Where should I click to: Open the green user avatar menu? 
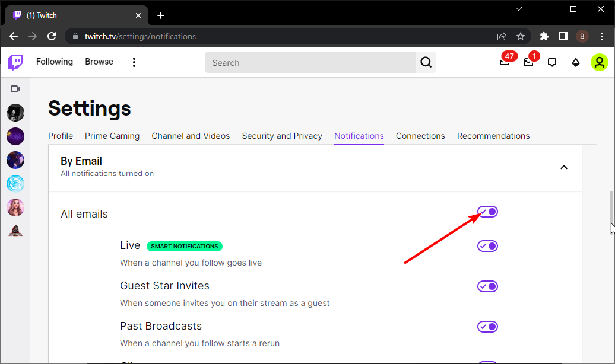[x=599, y=62]
